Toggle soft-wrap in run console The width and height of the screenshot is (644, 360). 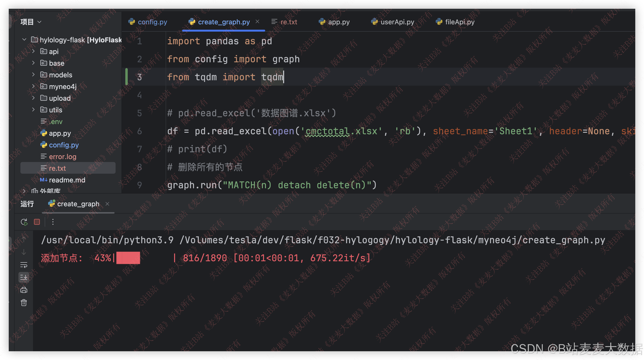click(24, 265)
